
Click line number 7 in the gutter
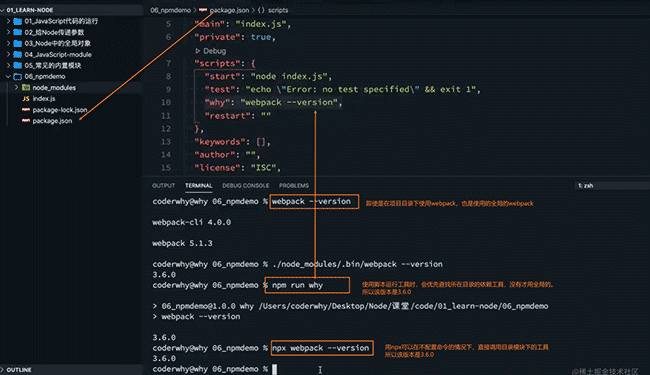(x=168, y=63)
